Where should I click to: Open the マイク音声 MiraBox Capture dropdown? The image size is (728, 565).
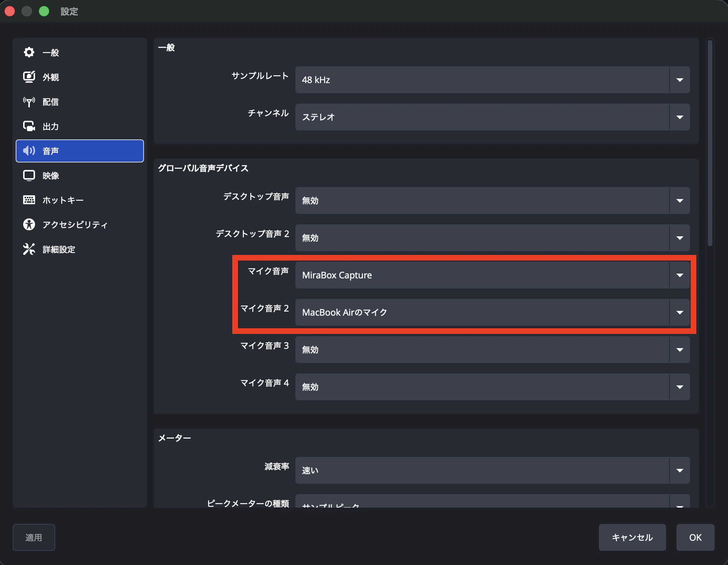click(x=492, y=275)
